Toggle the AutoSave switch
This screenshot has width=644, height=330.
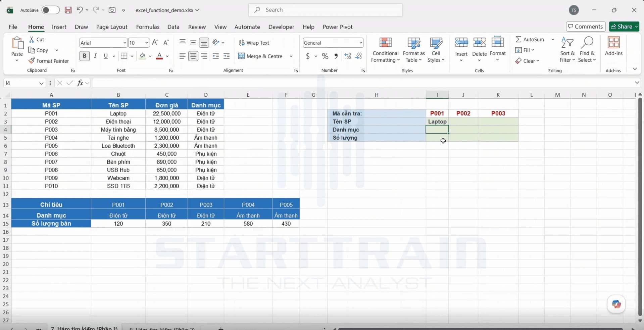tap(51, 10)
